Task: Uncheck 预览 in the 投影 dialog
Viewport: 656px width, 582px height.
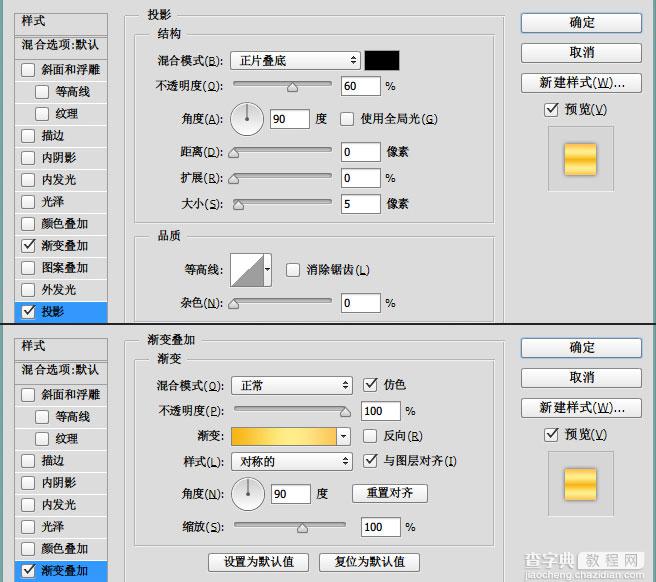Action: 551,110
